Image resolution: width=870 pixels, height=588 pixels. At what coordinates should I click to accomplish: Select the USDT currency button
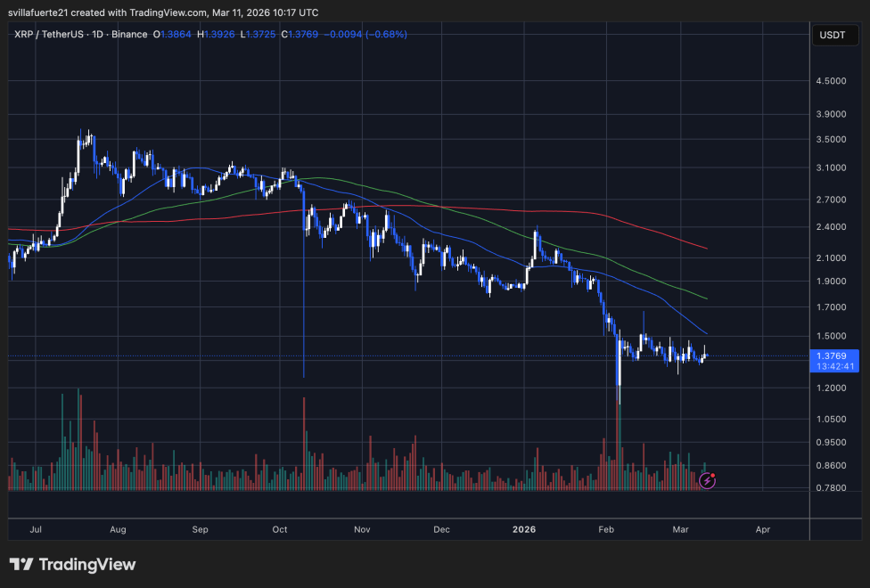pos(834,34)
